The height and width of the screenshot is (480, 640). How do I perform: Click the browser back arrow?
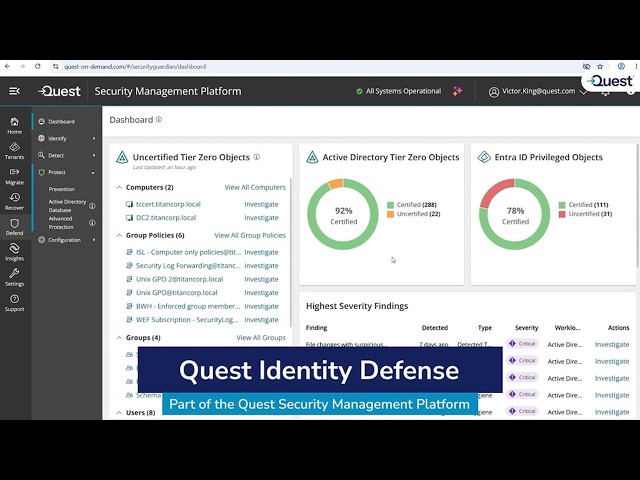coord(7,66)
